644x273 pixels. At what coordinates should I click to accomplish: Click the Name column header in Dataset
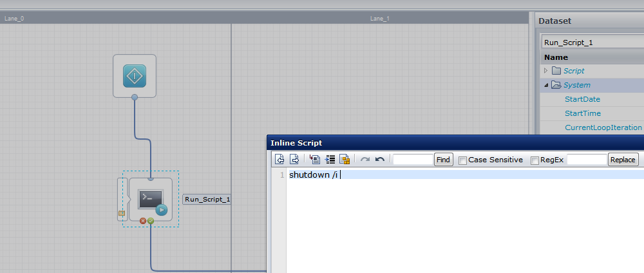[556, 57]
